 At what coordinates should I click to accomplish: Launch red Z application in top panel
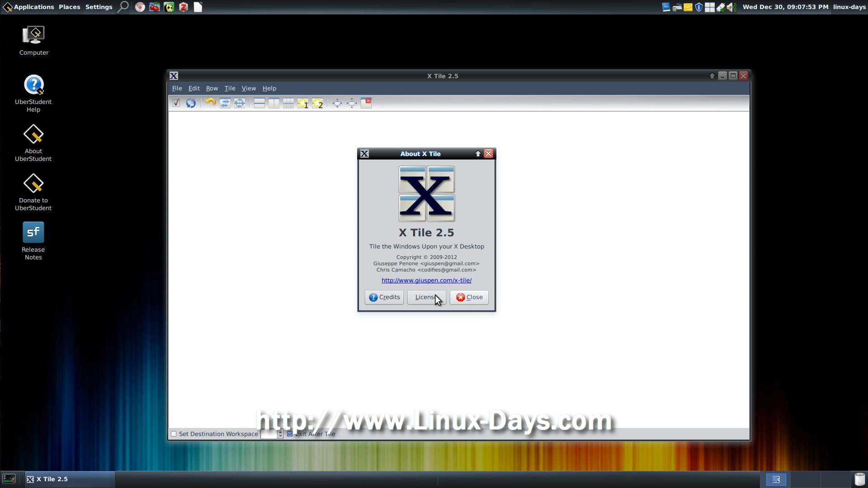[x=184, y=7]
